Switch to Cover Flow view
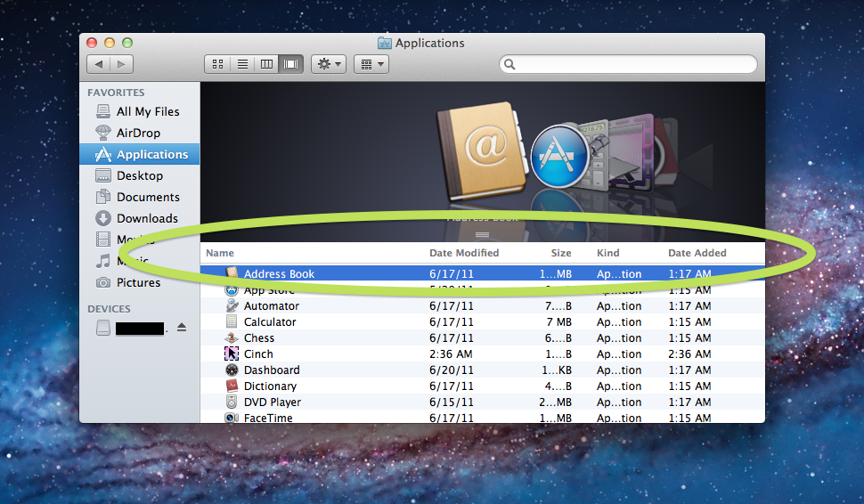This screenshot has width=864, height=504. click(x=291, y=64)
